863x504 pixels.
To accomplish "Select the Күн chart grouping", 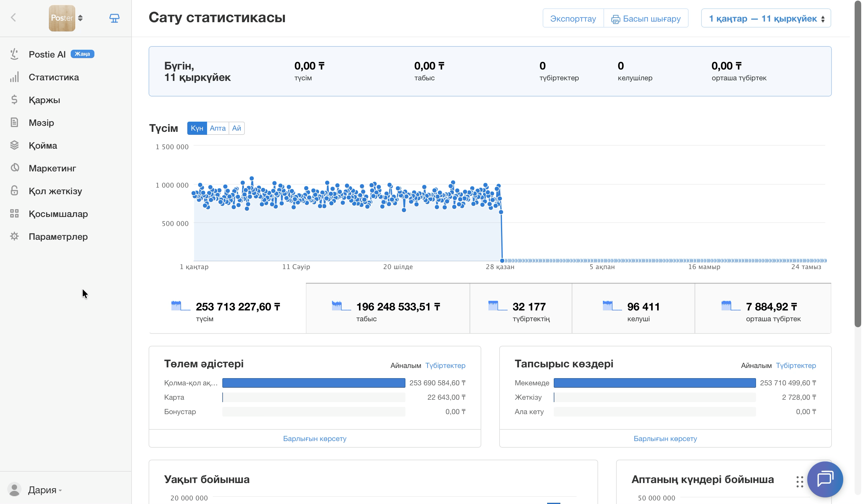I will point(197,128).
